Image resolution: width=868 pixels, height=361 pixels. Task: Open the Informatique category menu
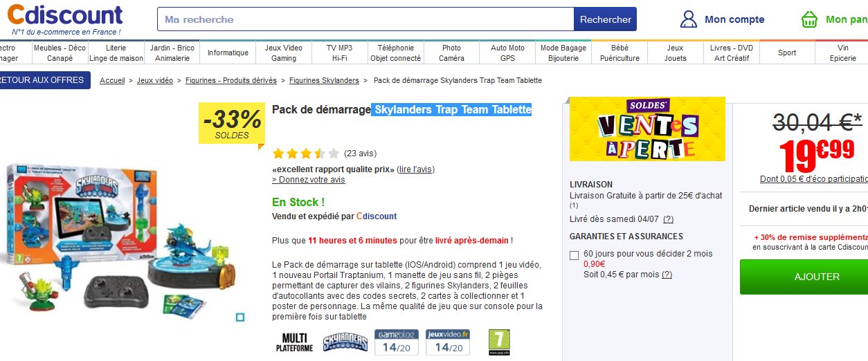pyautogui.click(x=228, y=53)
